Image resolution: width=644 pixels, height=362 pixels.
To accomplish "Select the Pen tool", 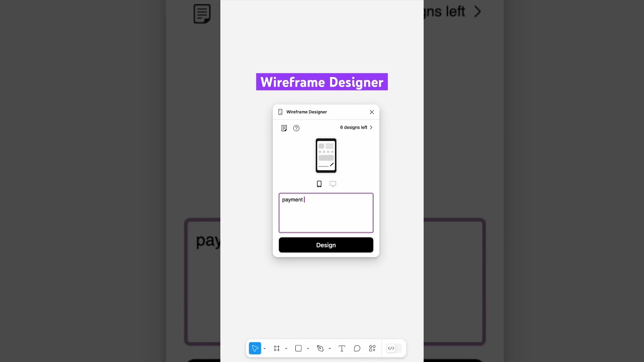I will (x=320, y=348).
